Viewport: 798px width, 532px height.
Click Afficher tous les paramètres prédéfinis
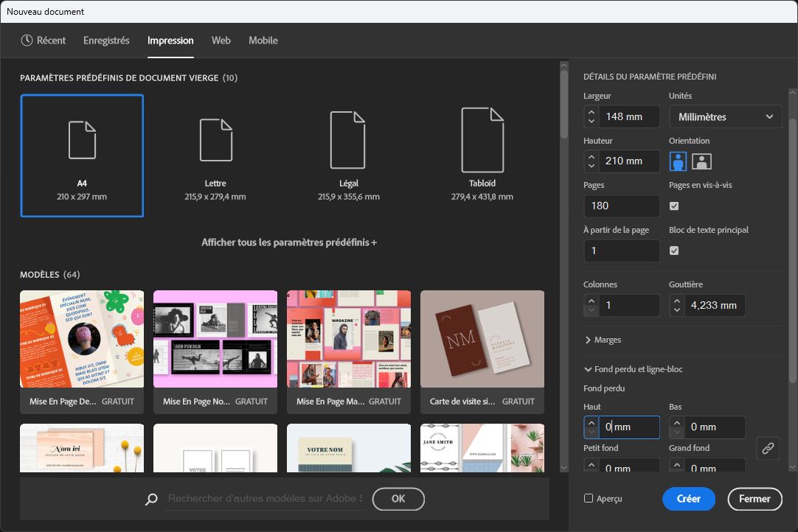pyautogui.click(x=289, y=242)
